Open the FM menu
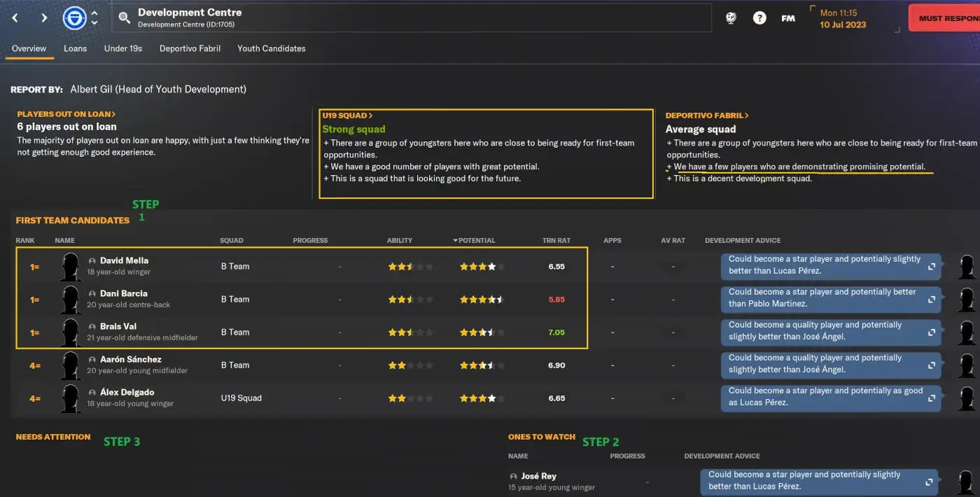 [x=788, y=19]
